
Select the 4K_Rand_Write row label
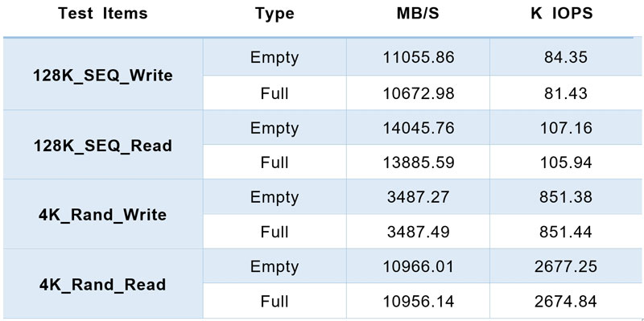pyautogui.click(x=103, y=215)
